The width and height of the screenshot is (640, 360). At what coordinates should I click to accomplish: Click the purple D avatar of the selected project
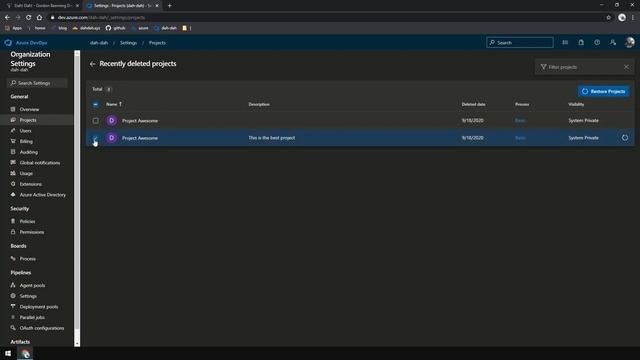tap(111, 138)
